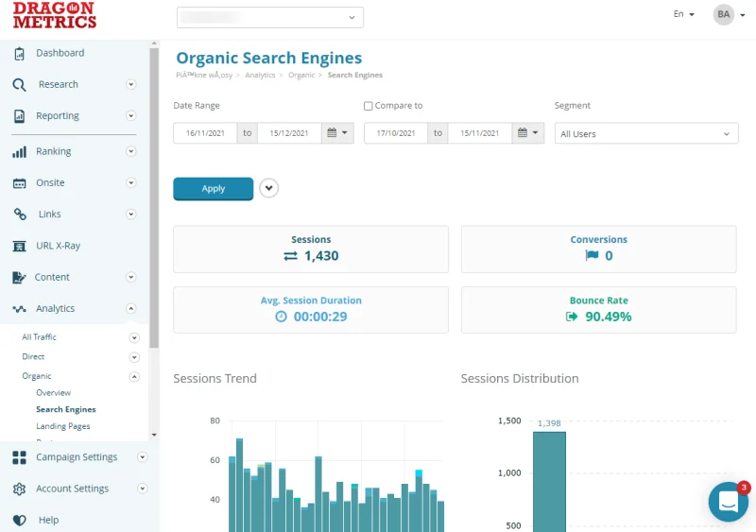Click the sidebar vertical scrollbar
Screen dimensions: 756x532
pyautogui.click(x=154, y=197)
